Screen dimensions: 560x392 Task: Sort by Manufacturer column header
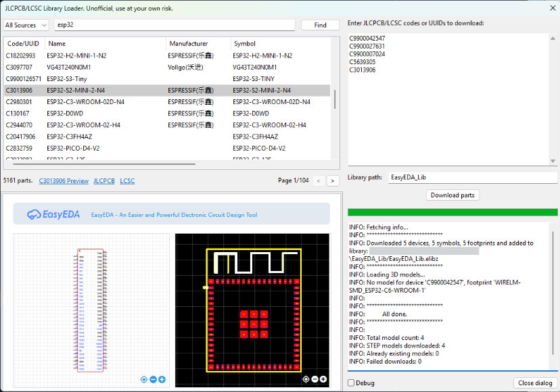(198, 43)
